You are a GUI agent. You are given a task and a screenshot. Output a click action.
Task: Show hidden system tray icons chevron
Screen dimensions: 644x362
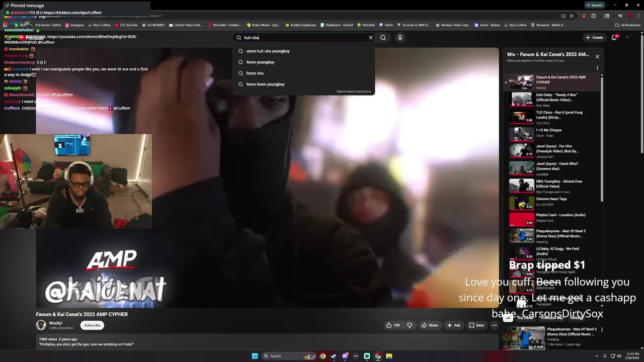pyautogui.click(x=597, y=356)
